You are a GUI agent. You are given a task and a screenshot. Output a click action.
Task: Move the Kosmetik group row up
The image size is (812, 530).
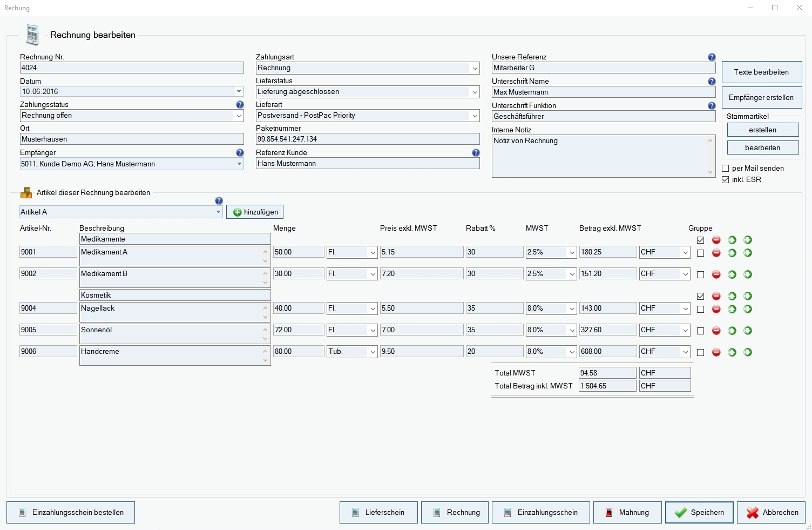732,296
